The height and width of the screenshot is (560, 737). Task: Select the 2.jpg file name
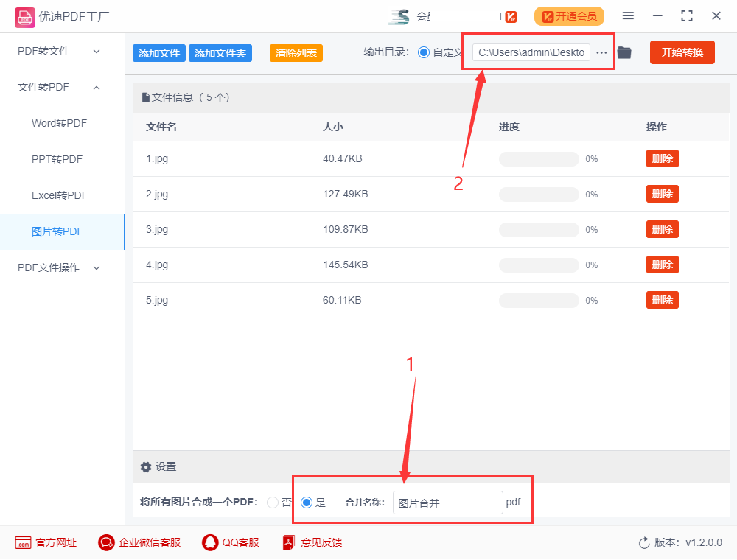coord(157,194)
